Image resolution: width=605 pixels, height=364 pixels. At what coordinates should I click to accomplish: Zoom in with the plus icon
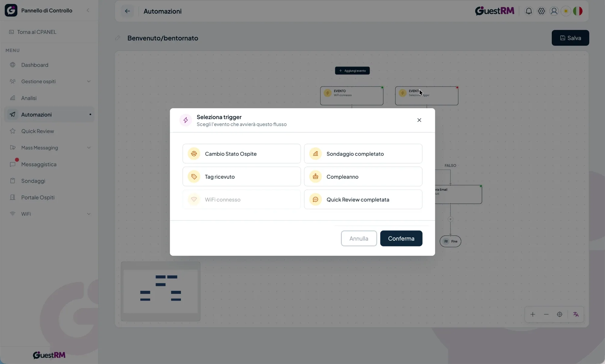533,314
